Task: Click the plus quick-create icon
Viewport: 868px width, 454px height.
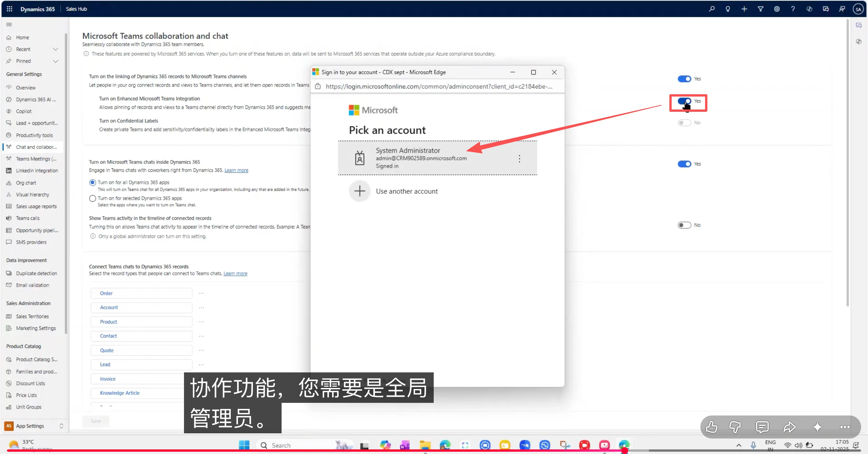Action: pyautogui.click(x=744, y=9)
